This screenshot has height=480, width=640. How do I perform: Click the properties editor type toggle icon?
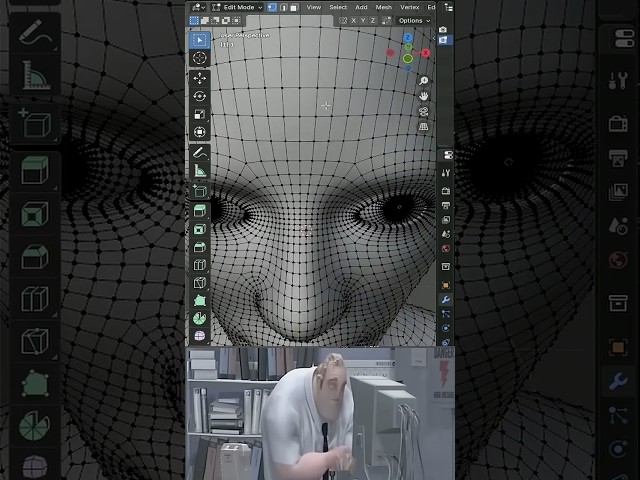tap(448, 155)
